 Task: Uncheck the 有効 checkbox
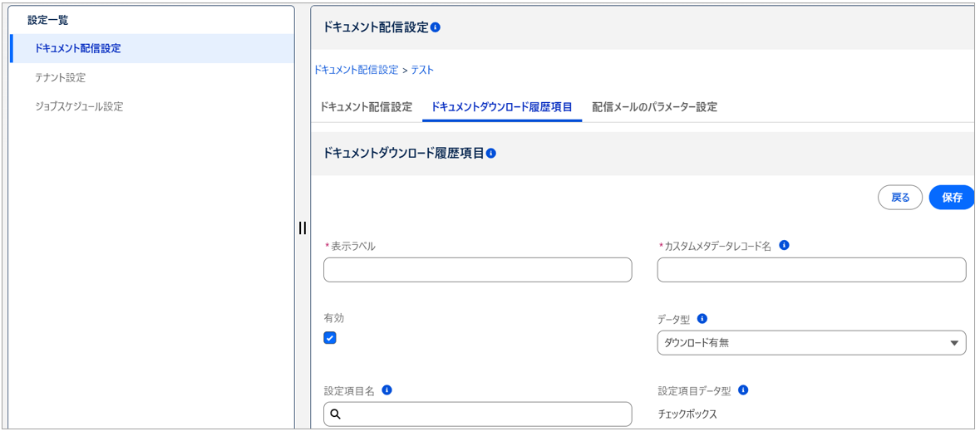point(330,338)
